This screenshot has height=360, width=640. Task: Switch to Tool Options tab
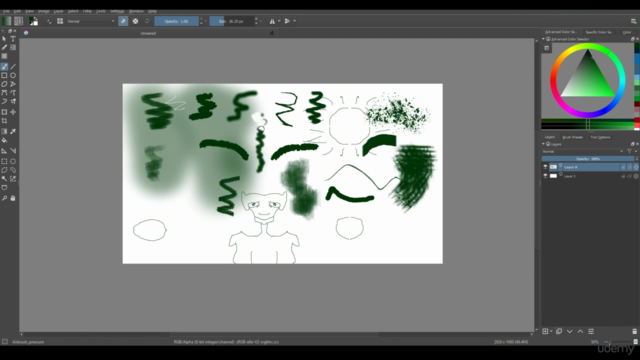click(x=600, y=137)
